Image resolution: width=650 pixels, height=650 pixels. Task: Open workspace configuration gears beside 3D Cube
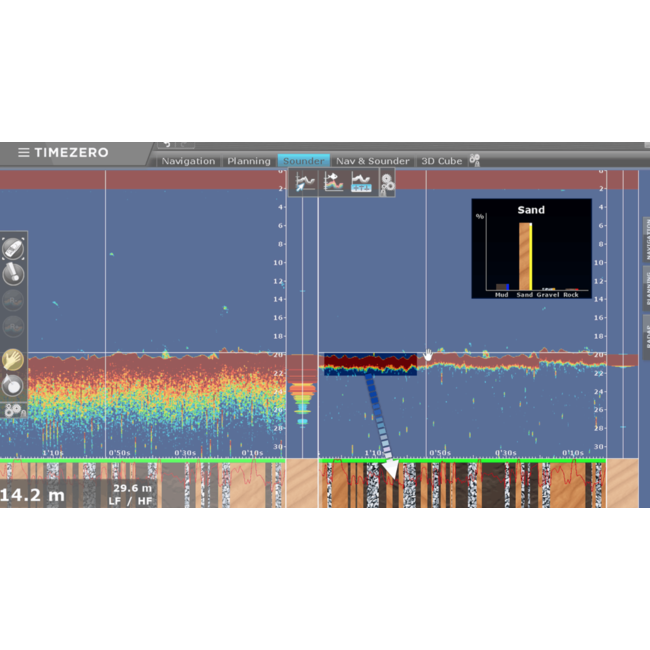(x=475, y=160)
